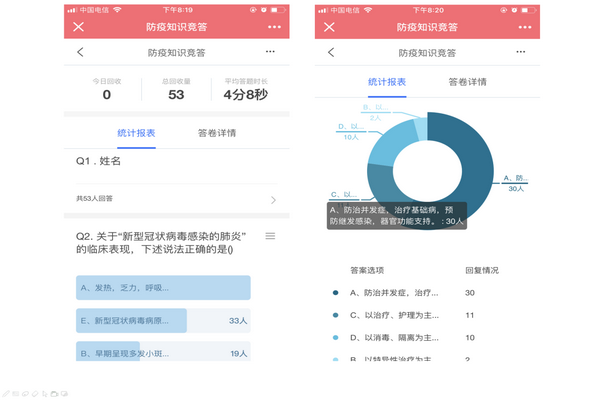Tap the back arrow on the left screen
The width and height of the screenshot is (600, 400).
pyautogui.click(x=80, y=52)
